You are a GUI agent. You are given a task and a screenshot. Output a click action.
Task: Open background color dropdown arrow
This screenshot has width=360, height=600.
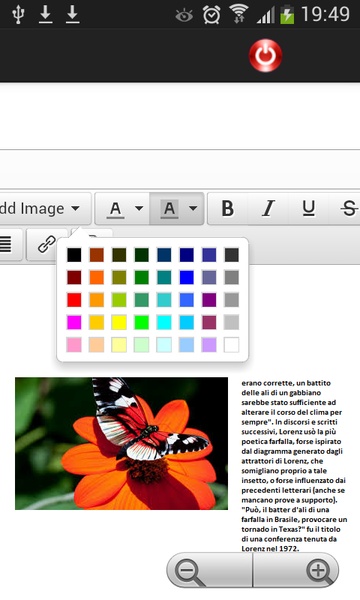193,209
